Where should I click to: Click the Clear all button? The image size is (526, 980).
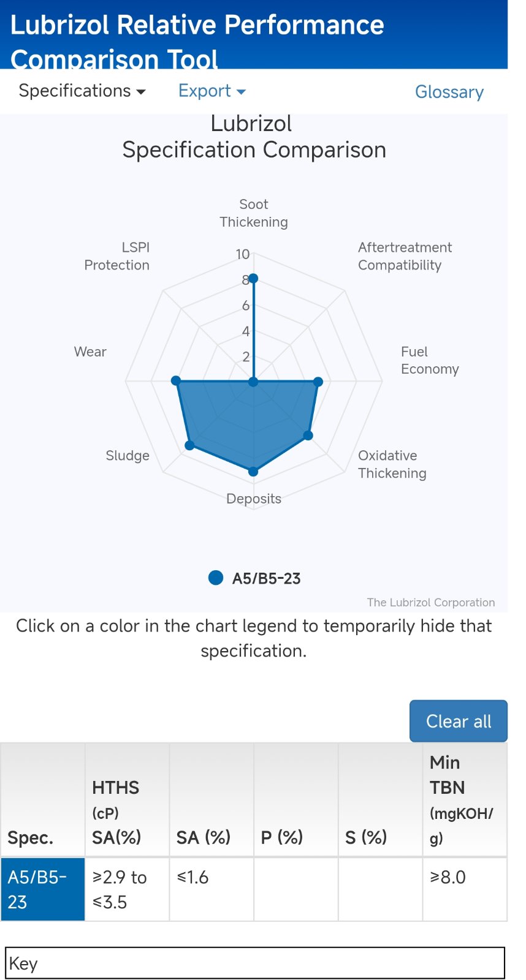pos(459,721)
